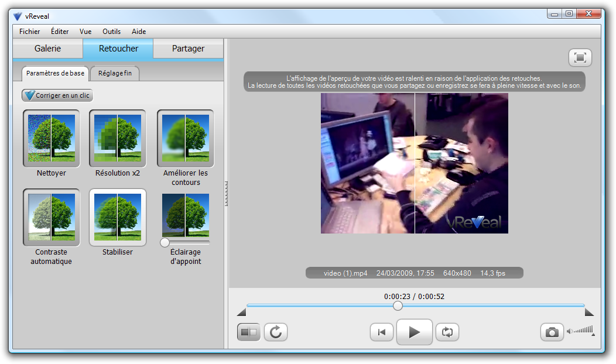Click the 24/03/2009, 17:55 date text
616x364 pixels.
[x=405, y=273]
